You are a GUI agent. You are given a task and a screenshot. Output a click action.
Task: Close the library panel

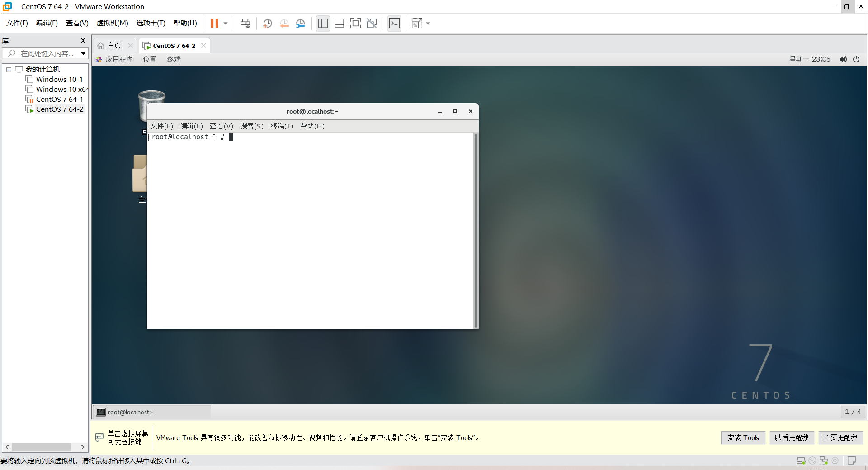point(83,41)
